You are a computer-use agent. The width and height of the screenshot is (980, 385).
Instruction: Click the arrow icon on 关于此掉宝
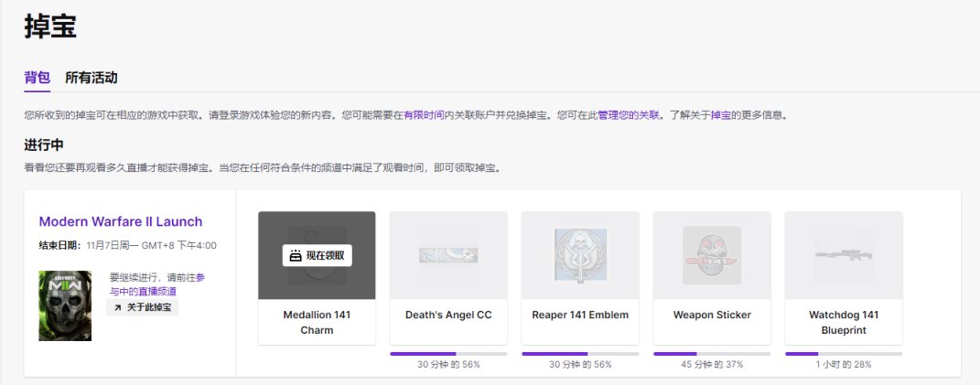click(117, 307)
